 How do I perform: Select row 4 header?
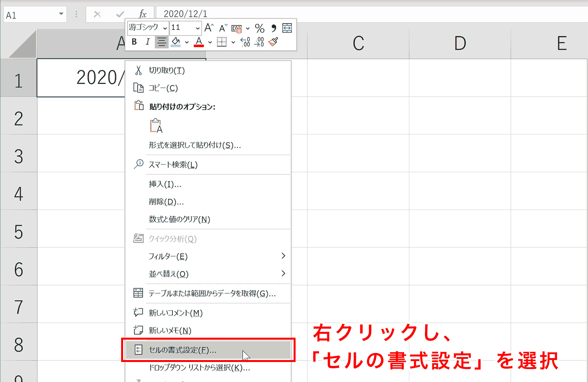click(x=18, y=191)
